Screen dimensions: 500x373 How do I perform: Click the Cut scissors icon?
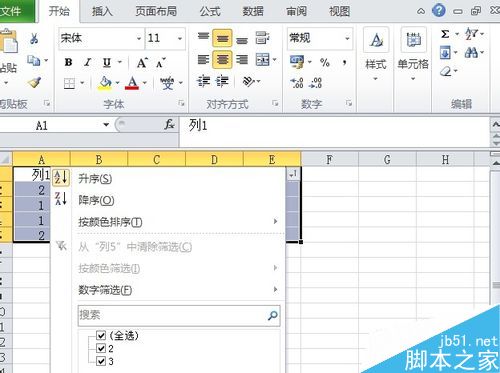pyautogui.click(x=34, y=39)
